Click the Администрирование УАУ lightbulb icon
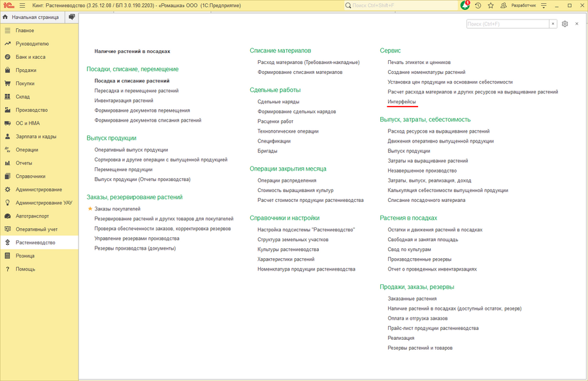The width and height of the screenshot is (588, 381). (7, 203)
